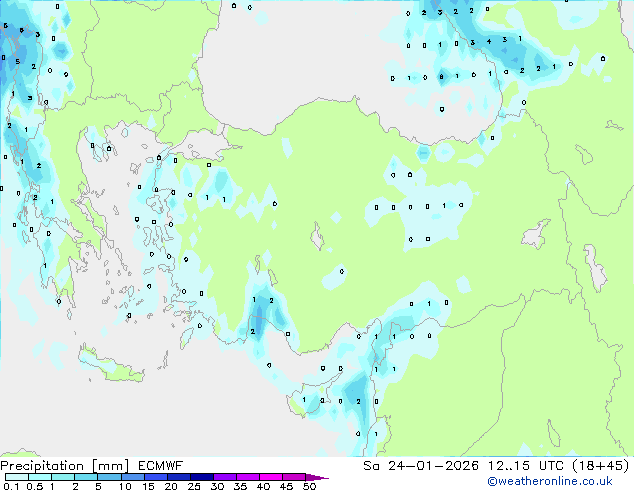Select the 0.1 mm legend color box
Viewport: 634px width, 490px height.
click(17, 477)
